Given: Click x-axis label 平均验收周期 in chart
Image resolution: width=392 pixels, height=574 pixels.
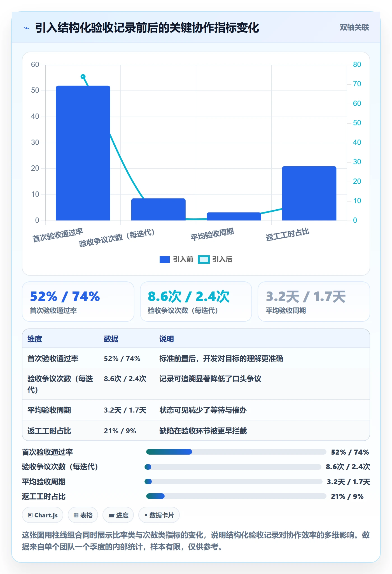Looking at the screenshot, I should [x=212, y=234].
